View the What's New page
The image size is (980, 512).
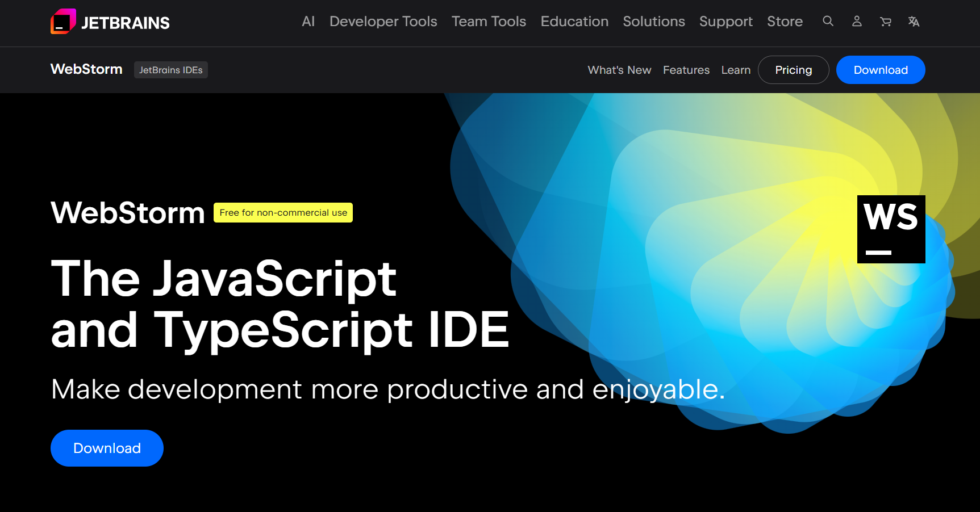click(x=619, y=70)
